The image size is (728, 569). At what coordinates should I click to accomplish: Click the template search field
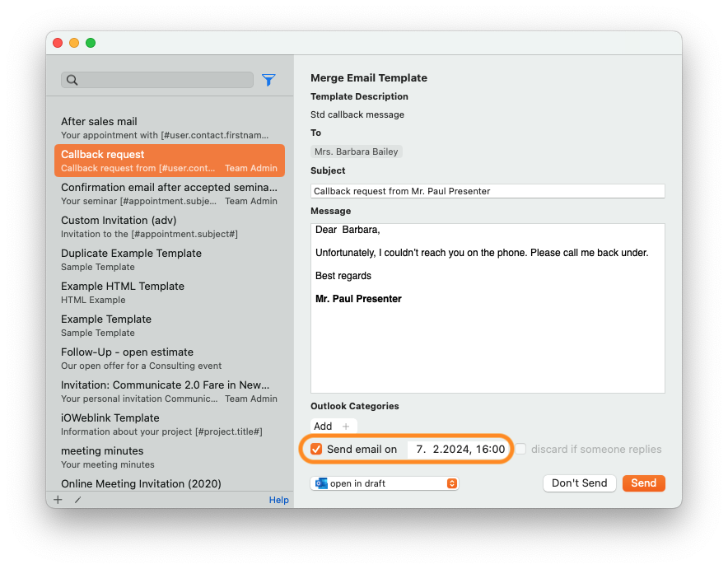157,80
